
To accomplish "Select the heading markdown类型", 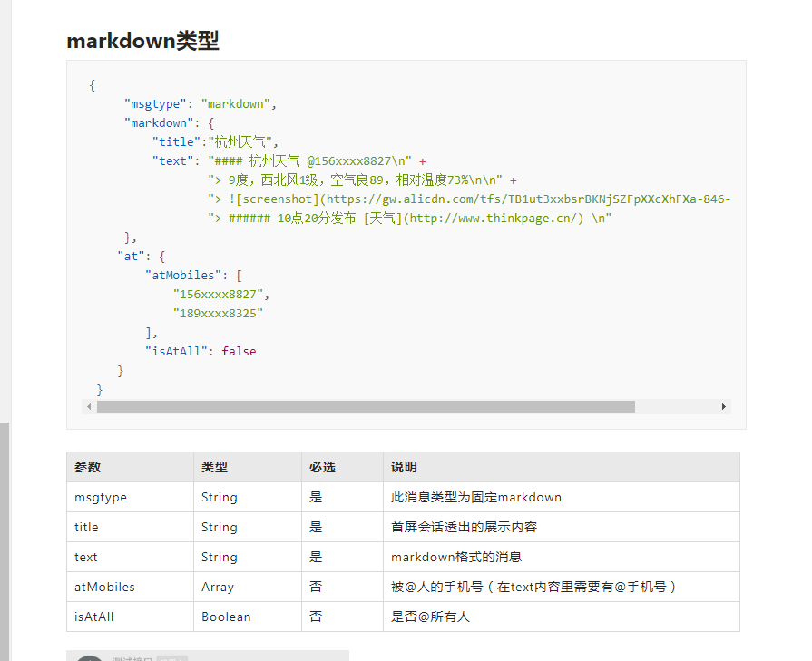I will pos(142,40).
